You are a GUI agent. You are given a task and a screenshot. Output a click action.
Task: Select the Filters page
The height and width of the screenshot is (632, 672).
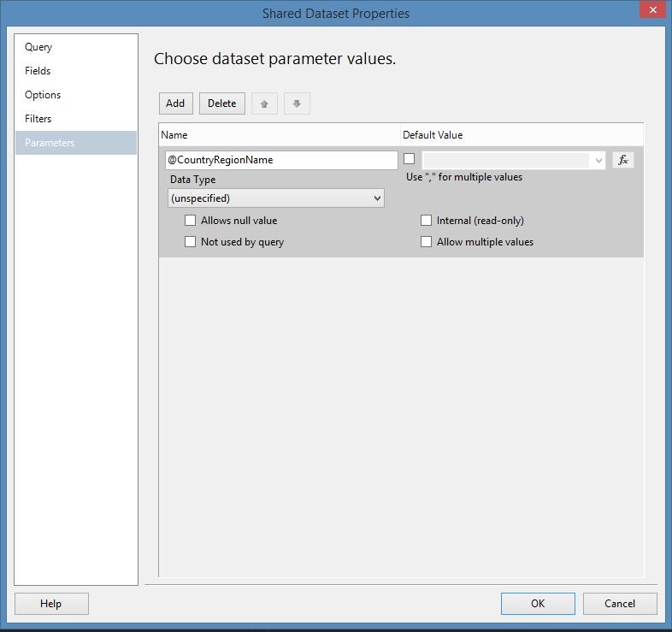click(38, 119)
